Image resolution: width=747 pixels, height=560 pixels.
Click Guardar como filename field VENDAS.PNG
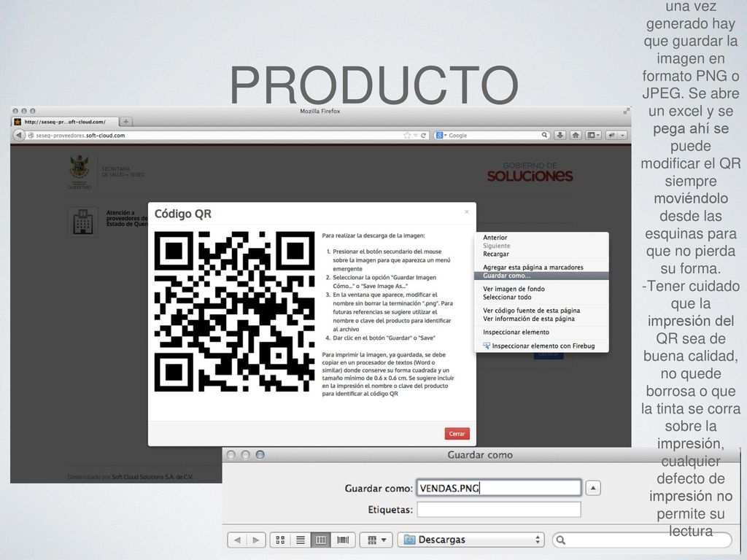pos(499,488)
